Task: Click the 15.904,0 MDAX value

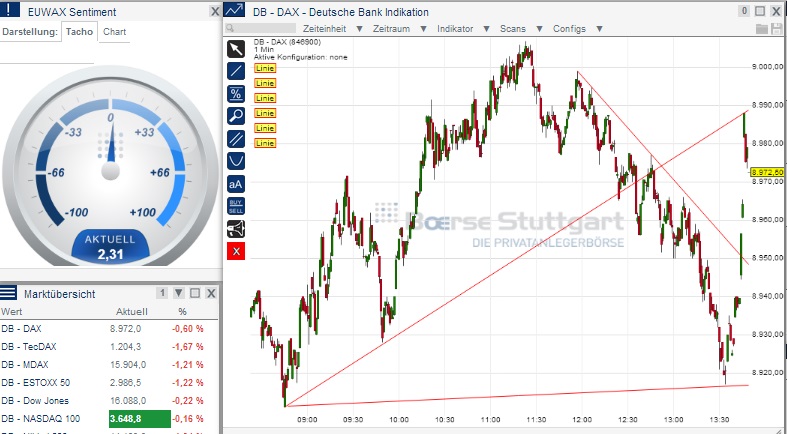Action: [x=128, y=365]
